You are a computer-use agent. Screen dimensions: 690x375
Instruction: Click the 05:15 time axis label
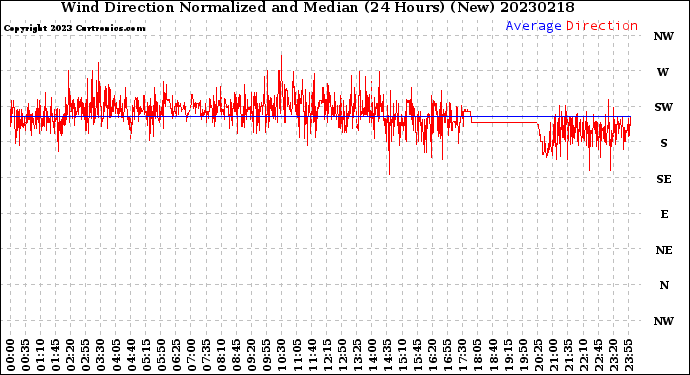(x=146, y=355)
